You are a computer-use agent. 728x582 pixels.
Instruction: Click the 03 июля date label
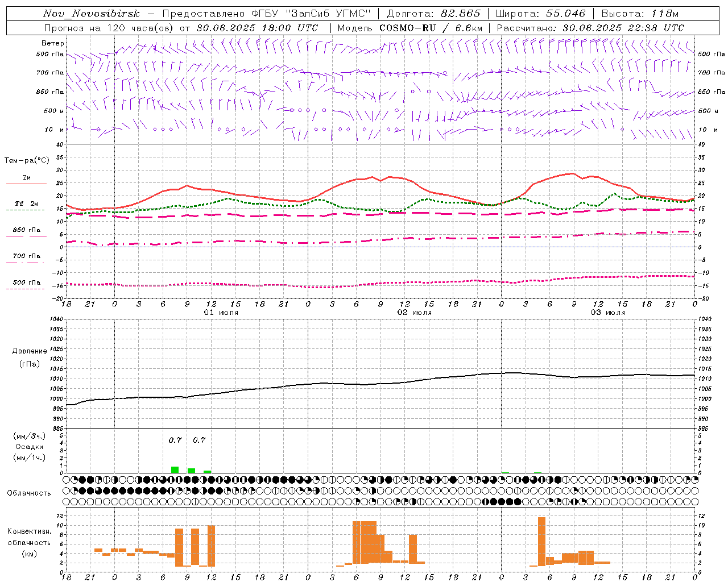click(608, 313)
